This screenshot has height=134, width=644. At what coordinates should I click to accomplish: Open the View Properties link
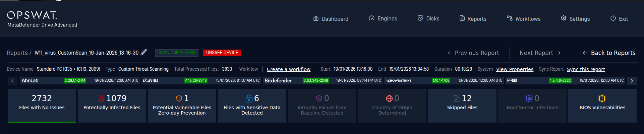click(515, 69)
